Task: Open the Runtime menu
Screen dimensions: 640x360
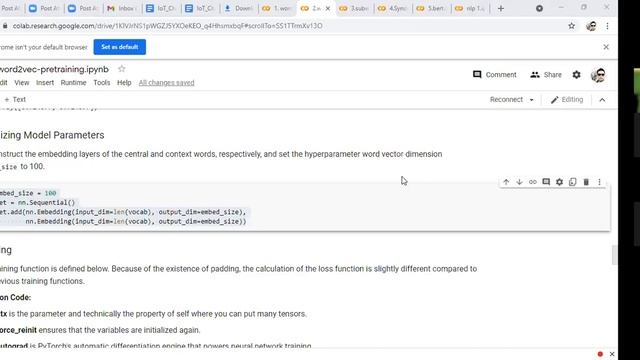Action: click(x=73, y=83)
